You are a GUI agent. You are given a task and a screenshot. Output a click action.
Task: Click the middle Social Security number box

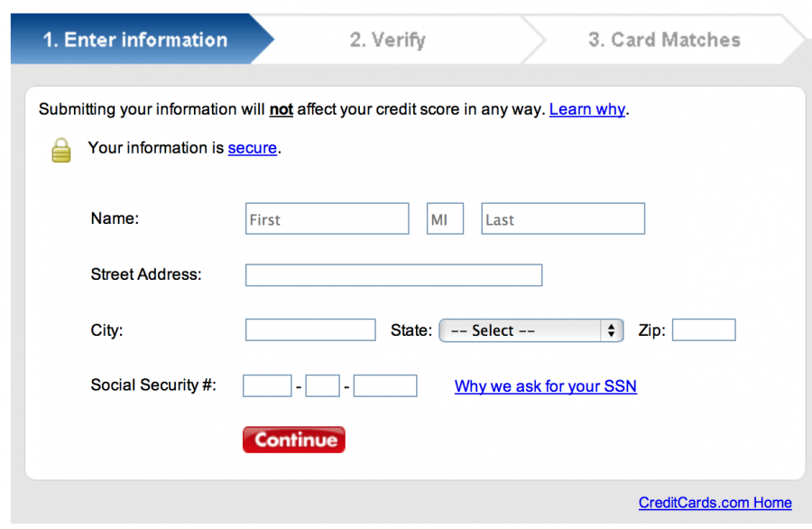pyautogui.click(x=322, y=386)
